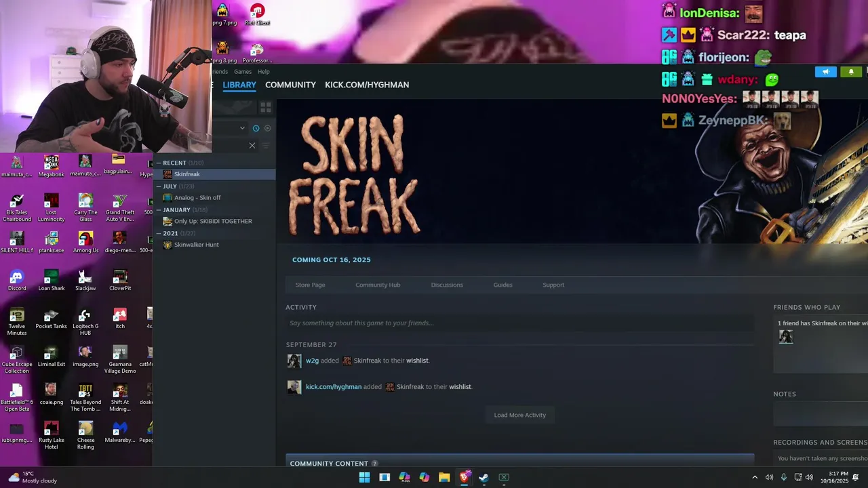Open Steam notifications bell button

tap(851, 72)
